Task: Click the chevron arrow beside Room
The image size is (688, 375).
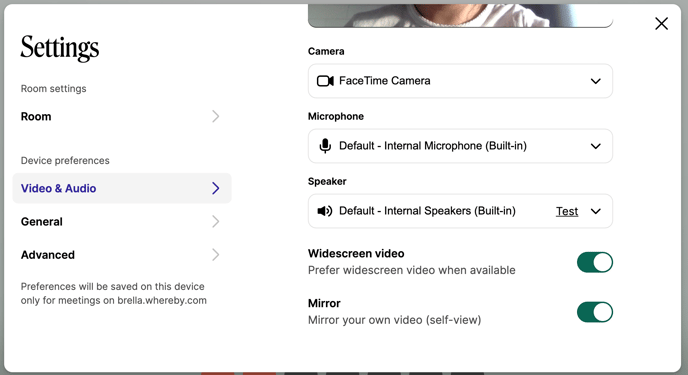Action: [215, 116]
